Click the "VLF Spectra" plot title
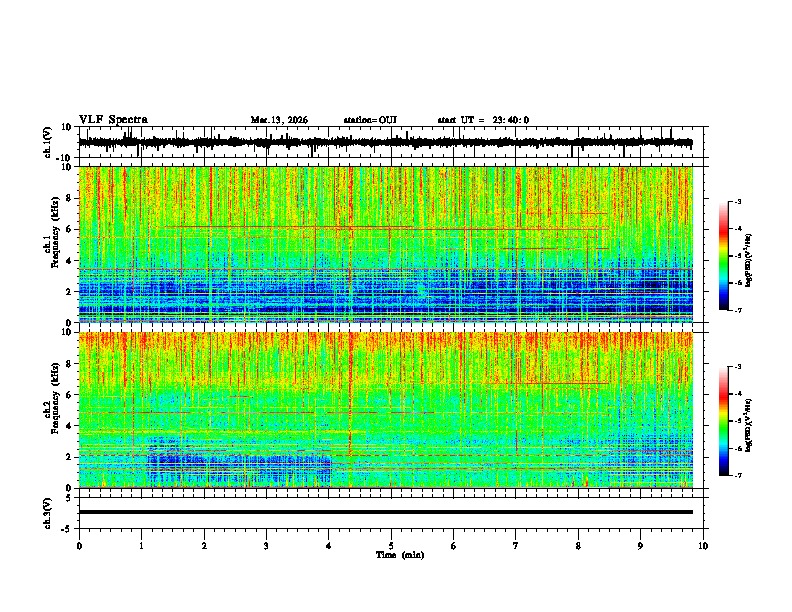 (x=113, y=120)
